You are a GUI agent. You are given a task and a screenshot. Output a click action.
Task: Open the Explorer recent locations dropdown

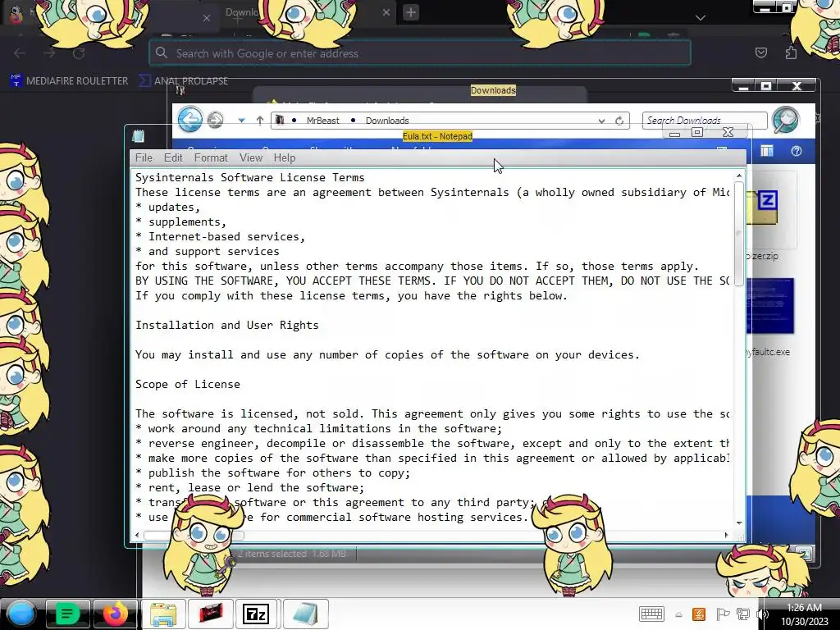point(242,121)
